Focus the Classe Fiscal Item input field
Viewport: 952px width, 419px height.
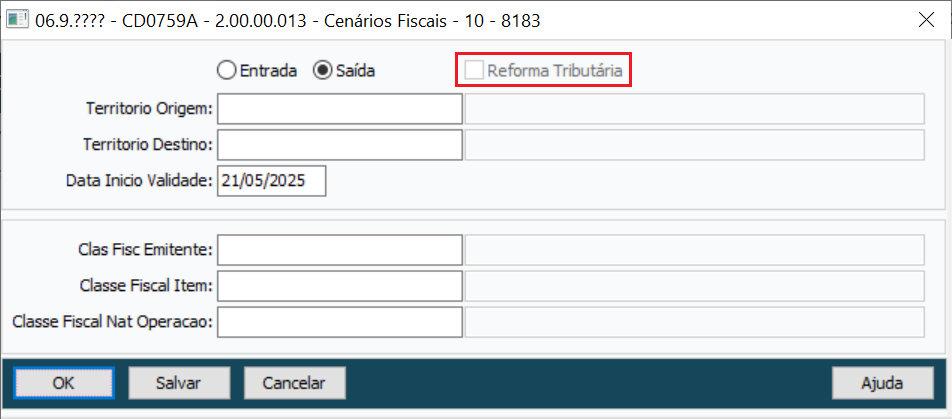coord(339,286)
